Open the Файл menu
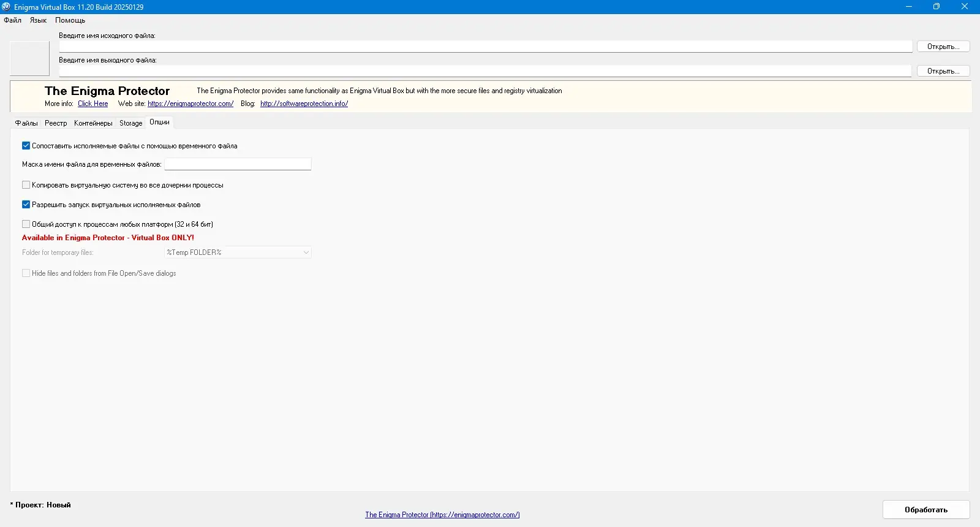Viewport: 980px width, 527px height. point(12,20)
